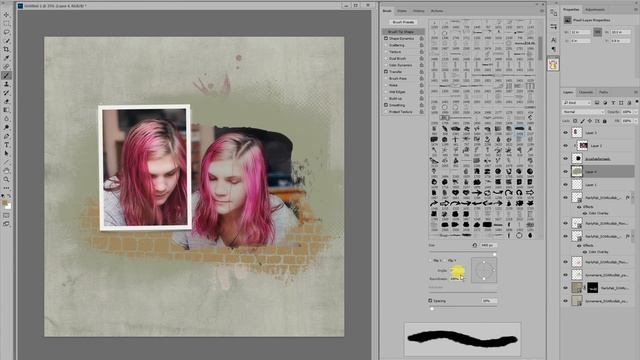Select the Lasso tool

pyautogui.click(x=6, y=32)
